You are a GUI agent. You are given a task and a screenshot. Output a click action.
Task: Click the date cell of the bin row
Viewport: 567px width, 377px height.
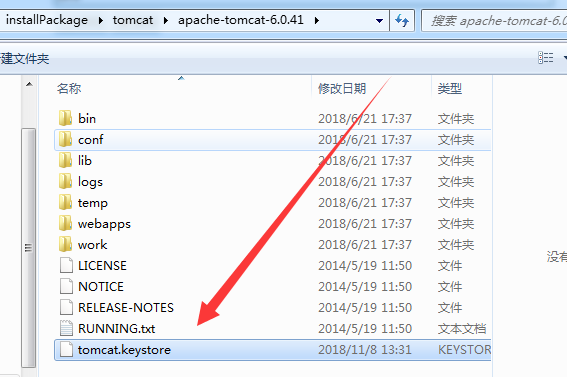[364, 119]
